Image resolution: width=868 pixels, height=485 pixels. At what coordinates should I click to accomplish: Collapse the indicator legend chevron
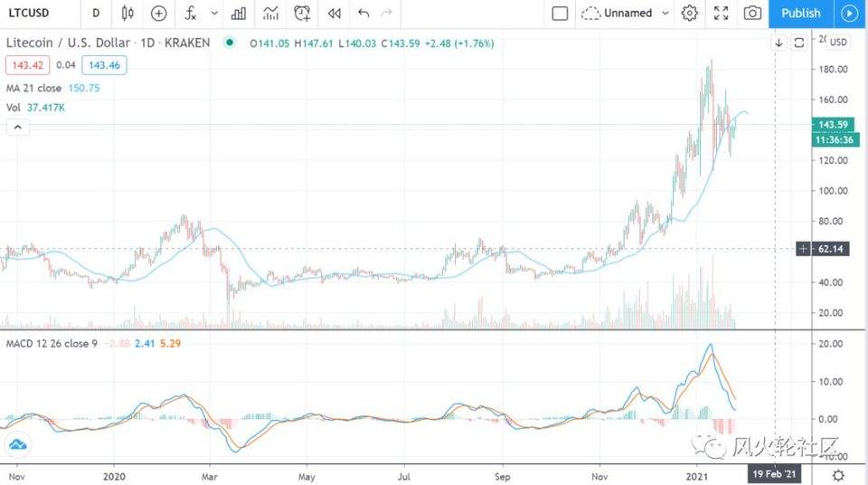[18, 128]
